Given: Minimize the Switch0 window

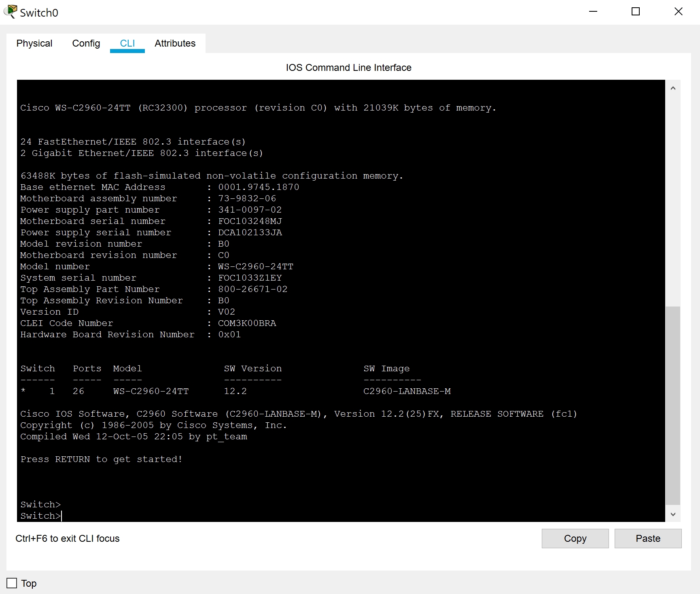Looking at the screenshot, I should point(593,12).
